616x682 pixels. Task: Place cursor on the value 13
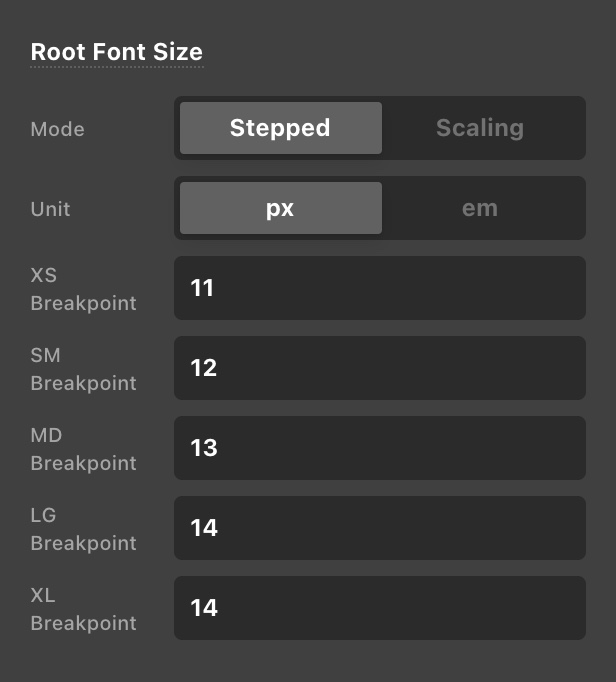(x=204, y=448)
